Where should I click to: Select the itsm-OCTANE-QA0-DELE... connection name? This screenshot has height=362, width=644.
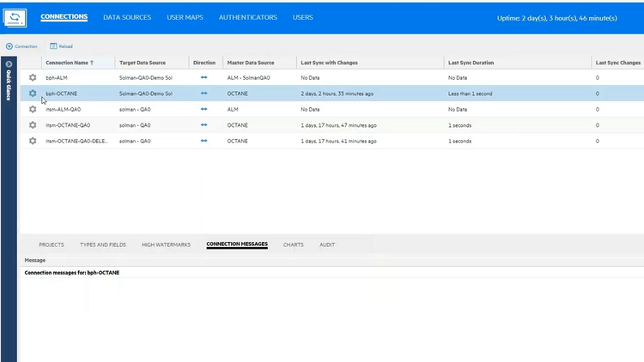[x=76, y=141]
